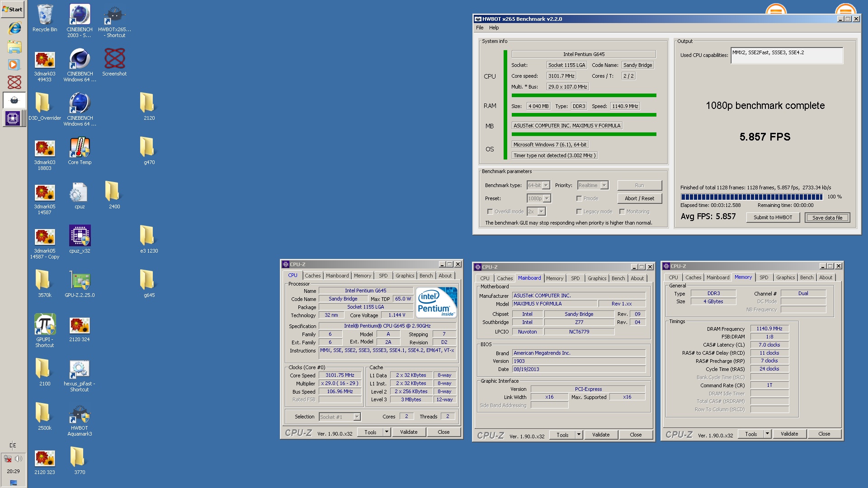Viewport: 868px width, 488px height.
Task: Switch to Graphics tab in first CPU-Z
Action: pyautogui.click(x=405, y=276)
